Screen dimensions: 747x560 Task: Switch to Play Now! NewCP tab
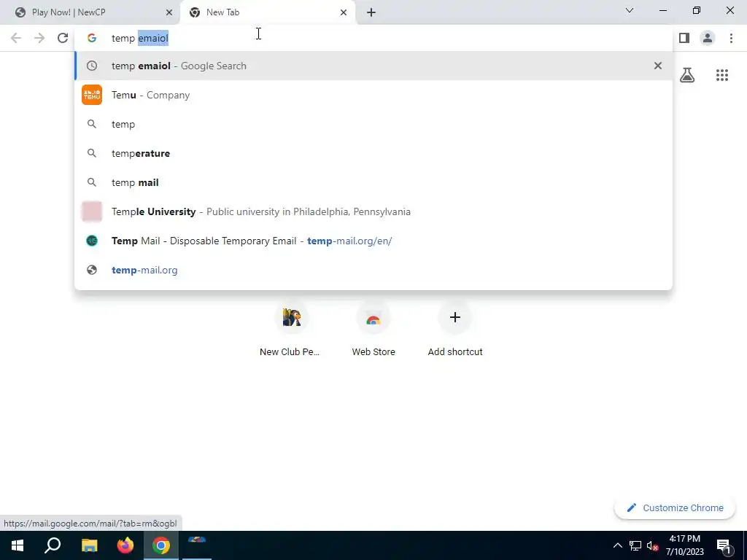[90, 12]
